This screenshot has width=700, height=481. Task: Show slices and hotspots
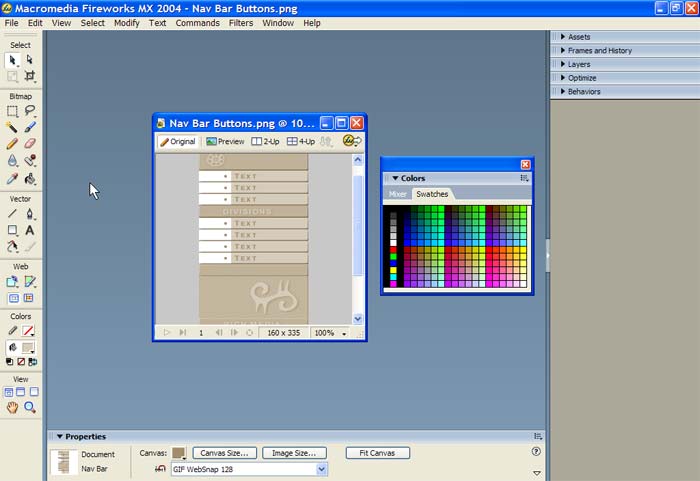coord(29,298)
